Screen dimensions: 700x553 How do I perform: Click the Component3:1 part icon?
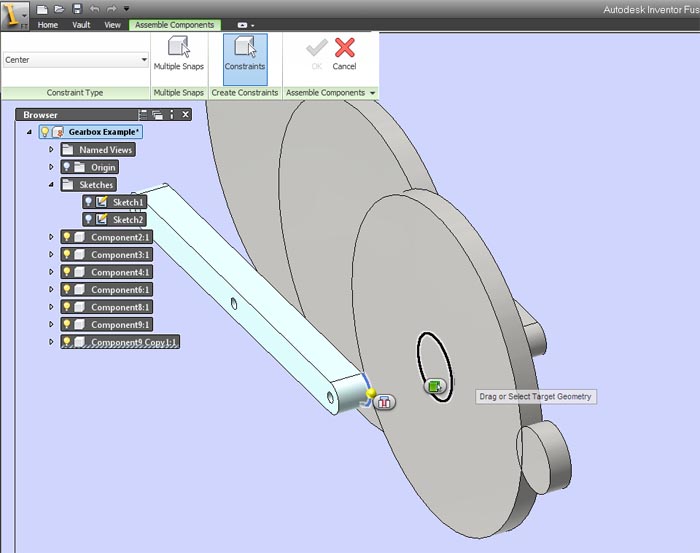pos(79,254)
